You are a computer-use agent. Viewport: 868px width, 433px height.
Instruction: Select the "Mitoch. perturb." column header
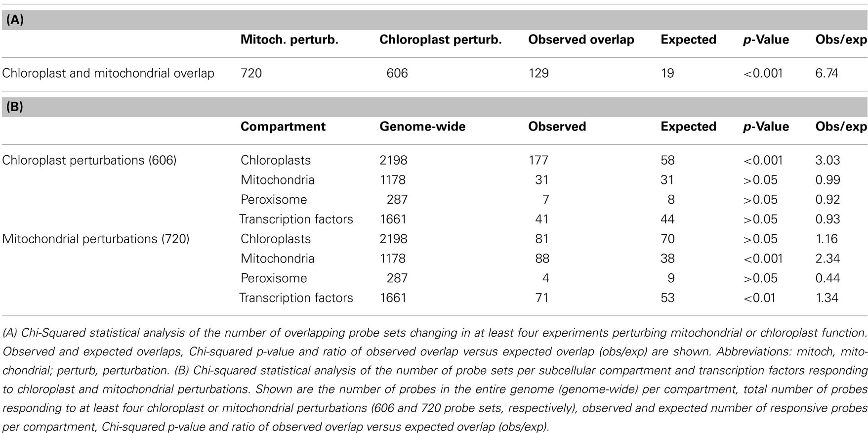pyautogui.click(x=289, y=40)
